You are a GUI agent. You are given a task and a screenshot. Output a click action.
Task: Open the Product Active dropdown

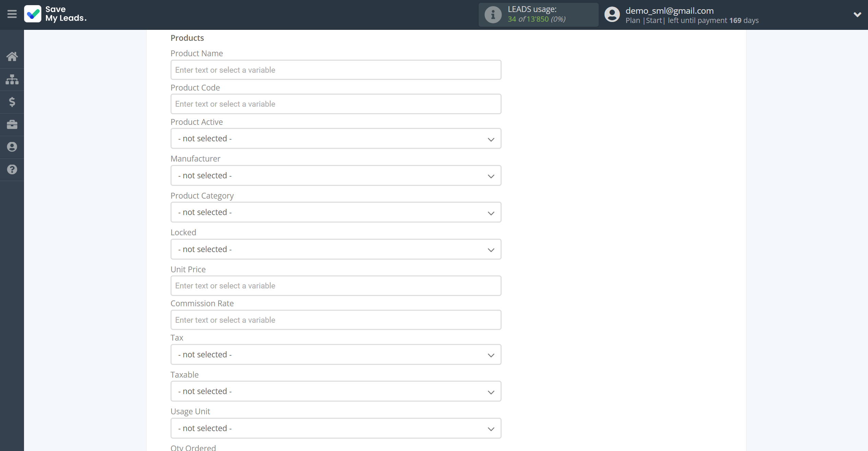pyautogui.click(x=336, y=139)
